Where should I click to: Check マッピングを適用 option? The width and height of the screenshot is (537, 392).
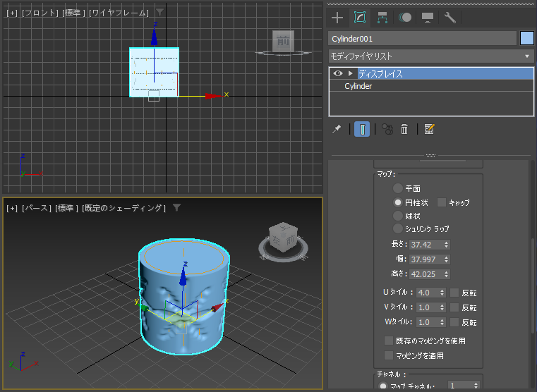coord(389,355)
